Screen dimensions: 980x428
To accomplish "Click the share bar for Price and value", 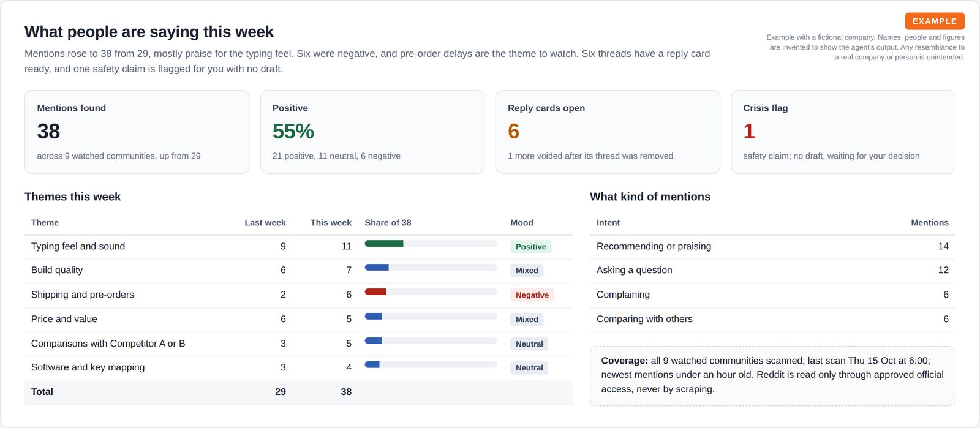I will point(431,317).
